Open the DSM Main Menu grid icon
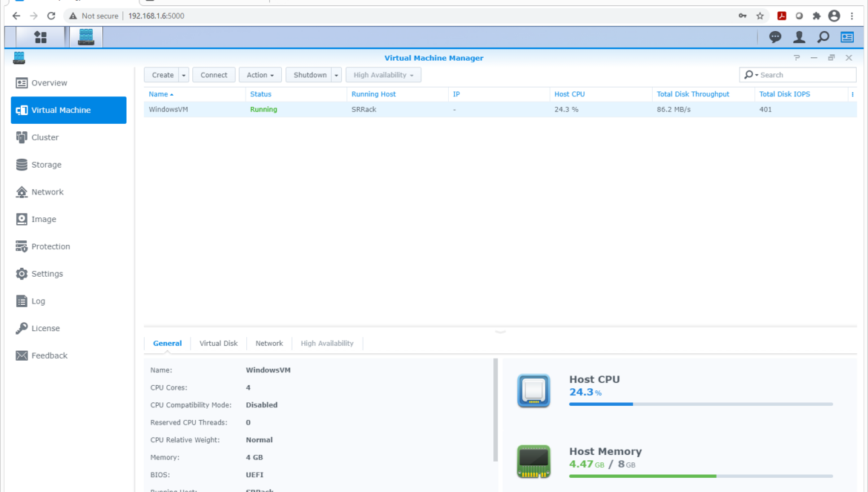Screen dimensions: 868x492 [x=40, y=37]
